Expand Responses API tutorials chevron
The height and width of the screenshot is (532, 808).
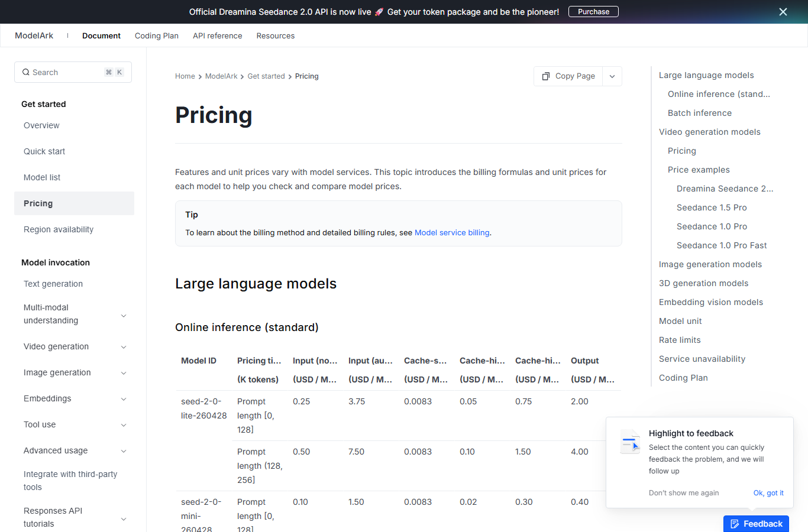coord(124,519)
